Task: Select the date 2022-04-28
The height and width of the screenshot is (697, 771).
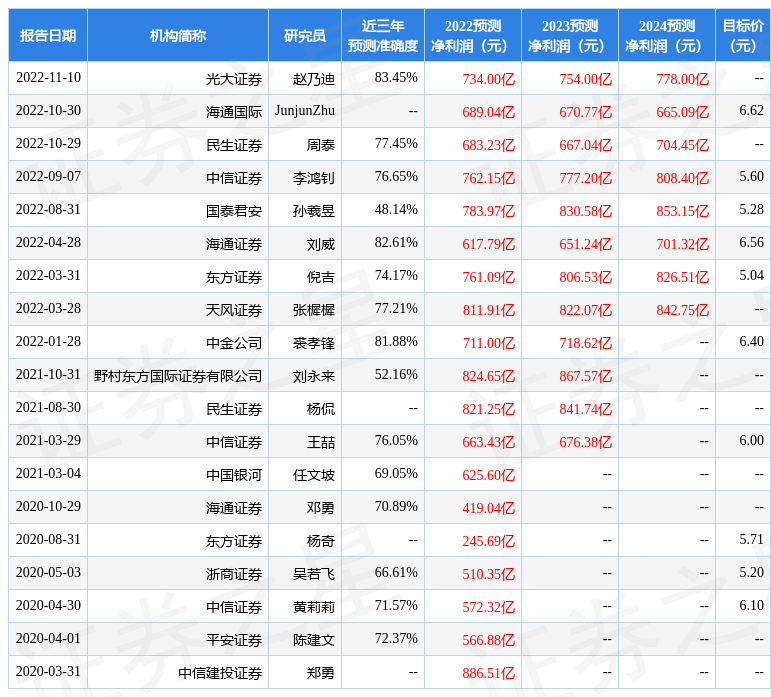Action: point(48,243)
